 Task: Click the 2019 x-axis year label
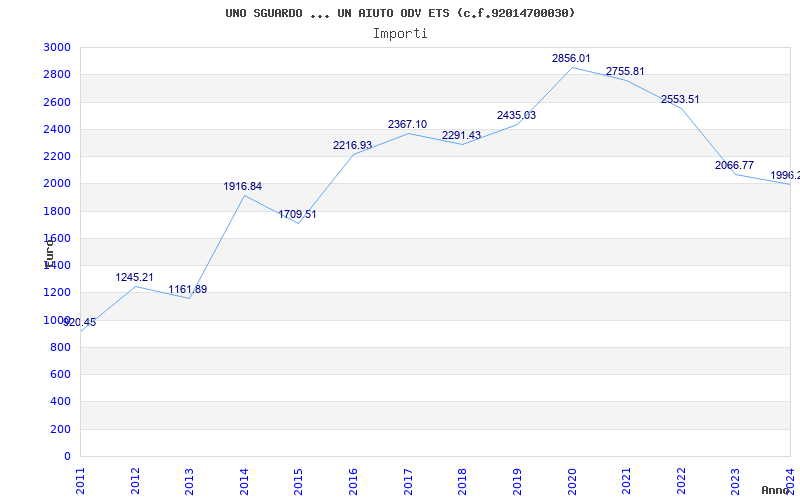tap(517, 481)
